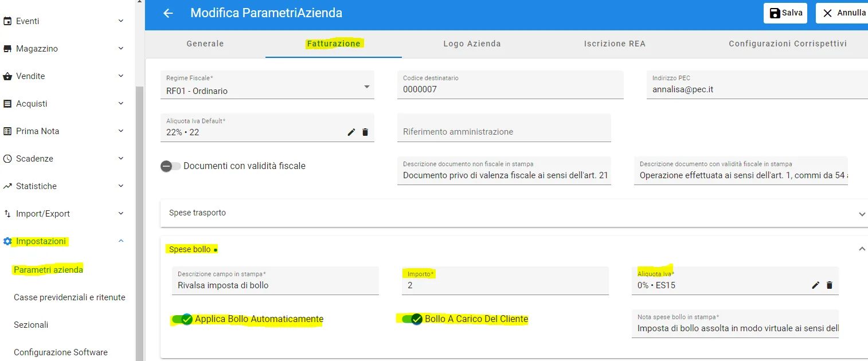Click the Import/Export arrows icon
Image resolution: width=868 pixels, height=361 pixels.
[7, 214]
